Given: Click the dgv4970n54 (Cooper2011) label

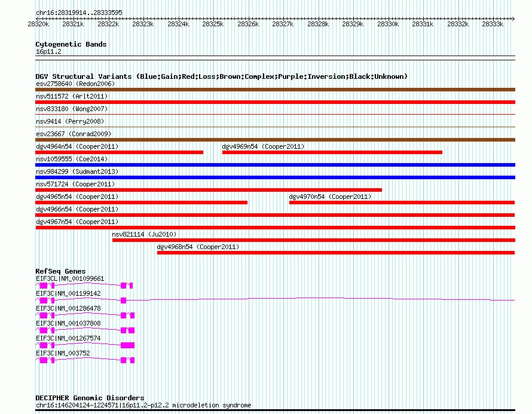Looking at the screenshot, I should [x=330, y=197].
